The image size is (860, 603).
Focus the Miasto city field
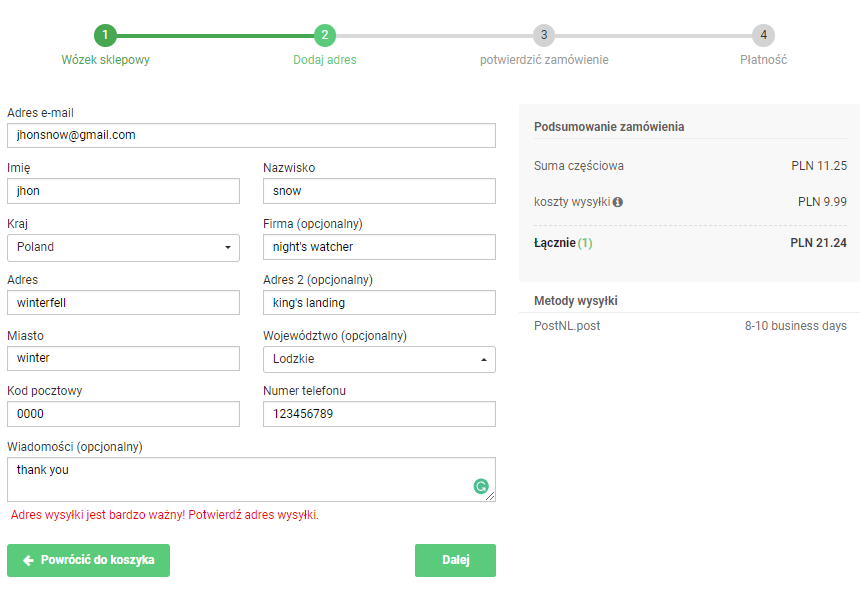pos(123,359)
